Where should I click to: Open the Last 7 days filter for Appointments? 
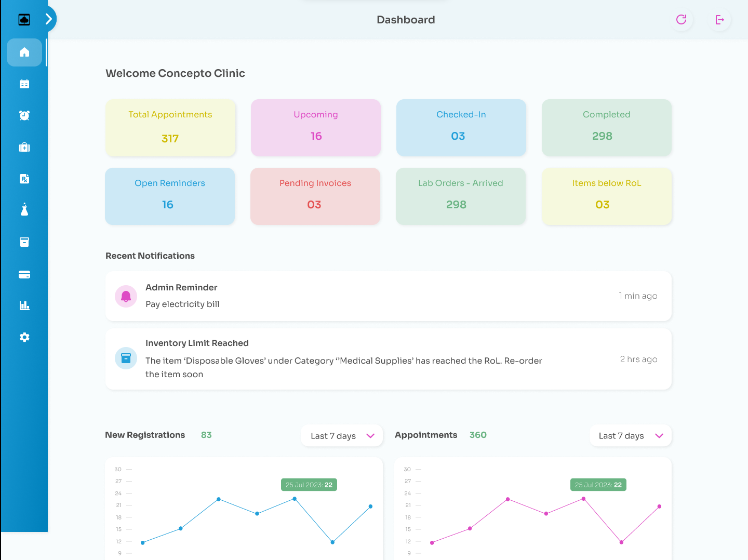[x=630, y=435]
